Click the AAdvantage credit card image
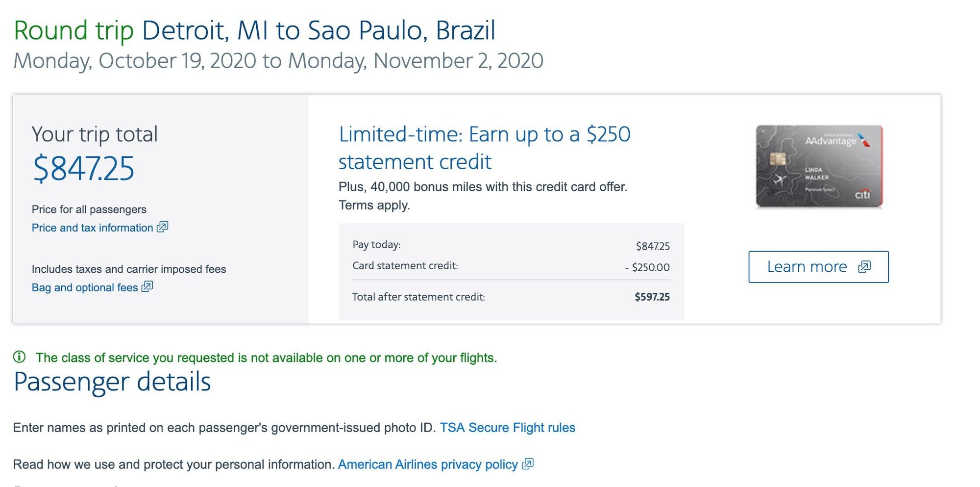Image resolution: width=980 pixels, height=487 pixels. 819,166
